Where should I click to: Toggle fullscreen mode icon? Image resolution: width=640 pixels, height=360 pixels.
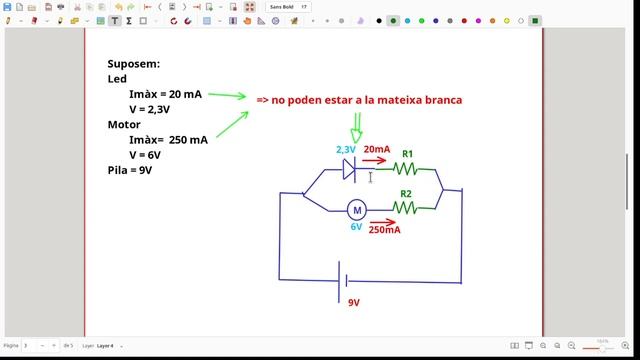pos(250,7)
